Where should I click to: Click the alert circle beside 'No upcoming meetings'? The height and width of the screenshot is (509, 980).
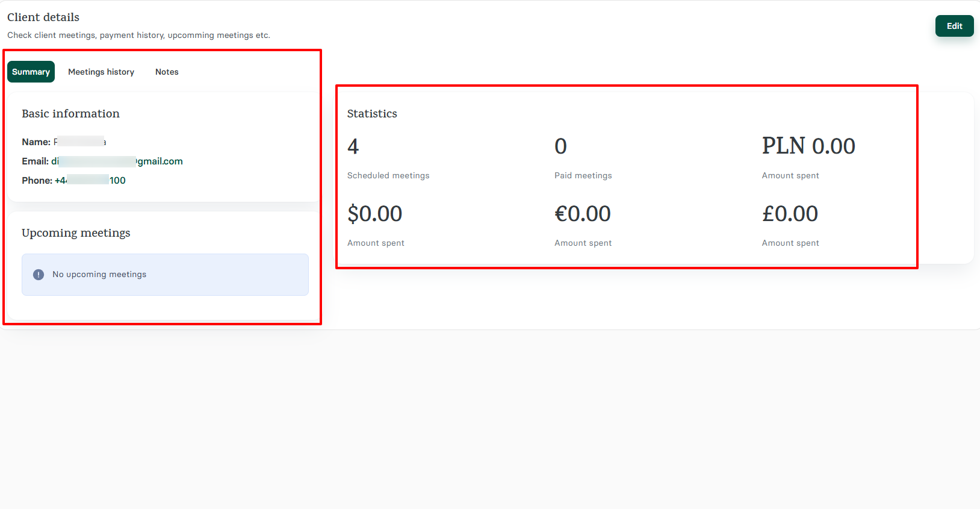[x=39, y=274]
